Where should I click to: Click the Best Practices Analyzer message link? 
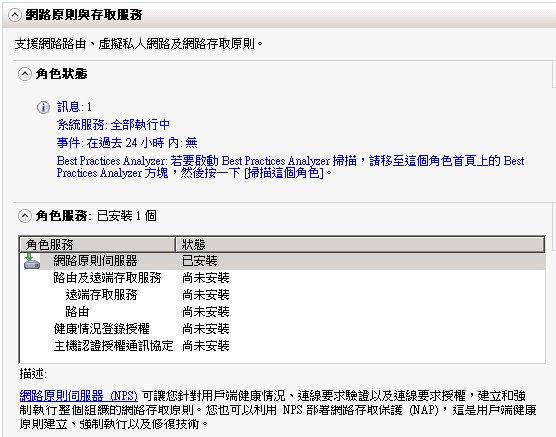tap(290, 167)
